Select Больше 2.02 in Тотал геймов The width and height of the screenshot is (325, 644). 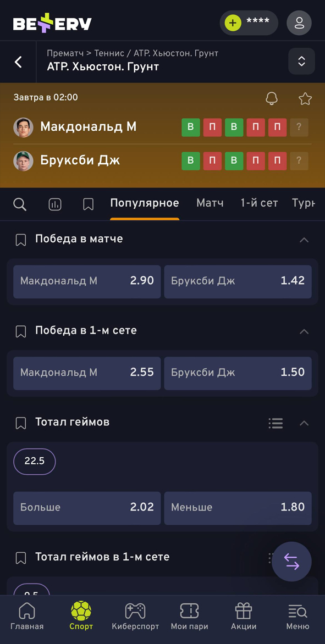pyautogui.click(x=86, y=508)
